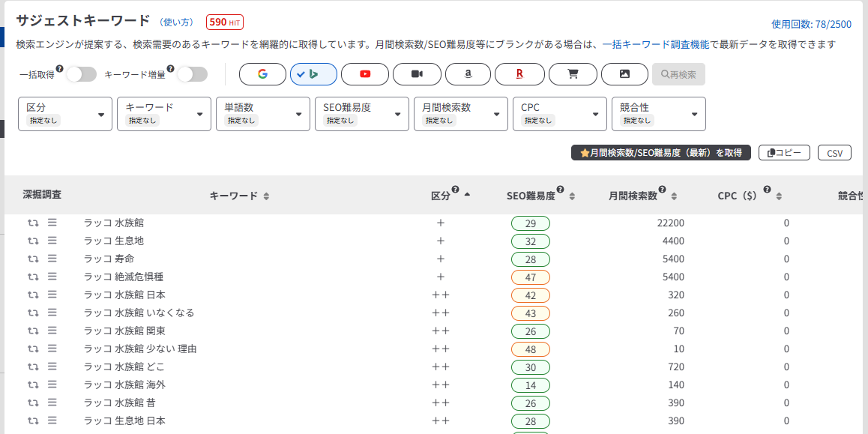Image resolution: width=868 pixels, height=434 pixels.
Task: Turn on the キーワード増量 toggle
Action: click(192, 74)
